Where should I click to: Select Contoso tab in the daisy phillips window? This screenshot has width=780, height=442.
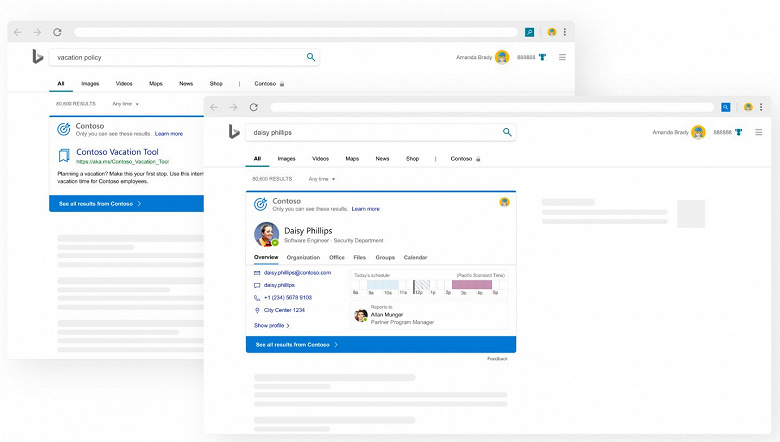[466, 159]
